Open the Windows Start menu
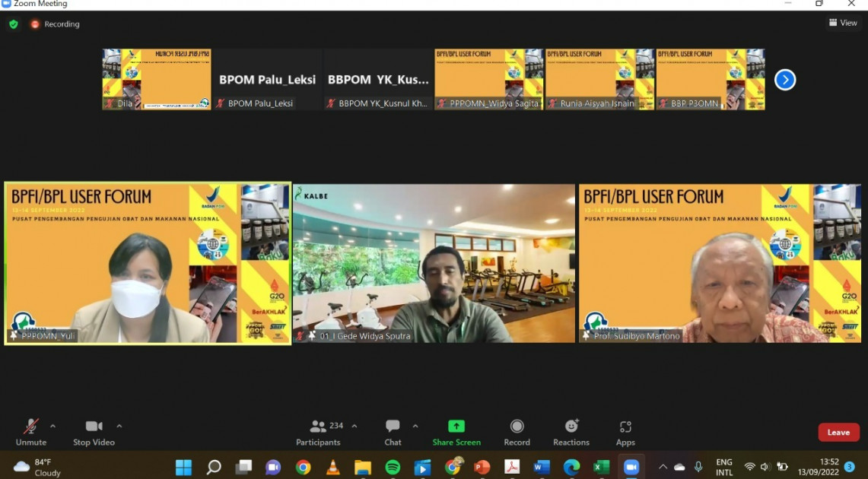 click(x=184, y=467)
